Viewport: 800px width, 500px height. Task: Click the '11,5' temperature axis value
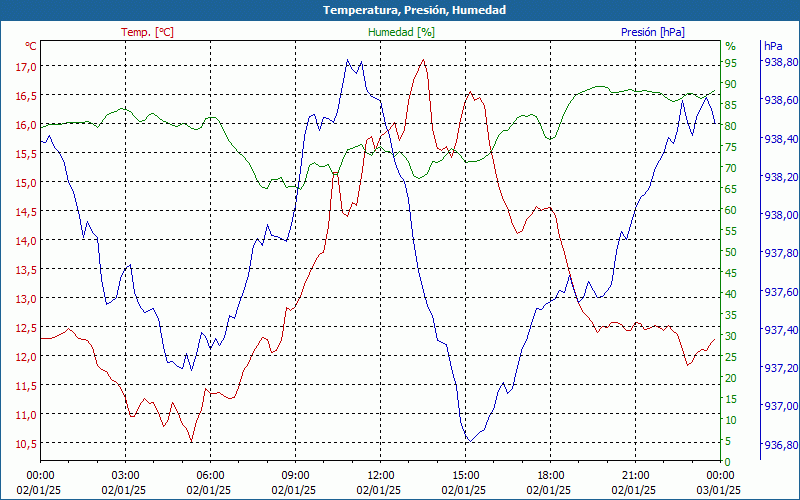[x=24, y=386]
